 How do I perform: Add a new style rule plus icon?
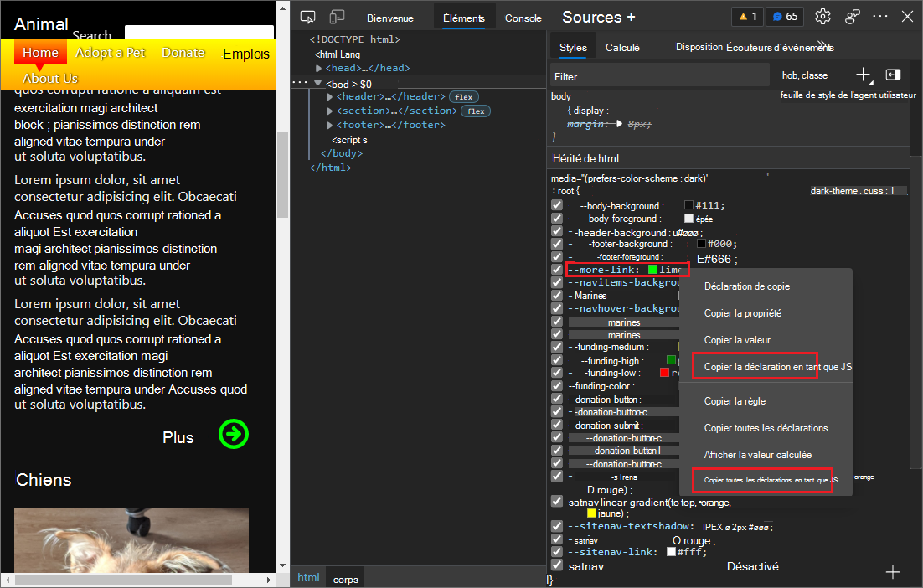click(x=863, y=75)
